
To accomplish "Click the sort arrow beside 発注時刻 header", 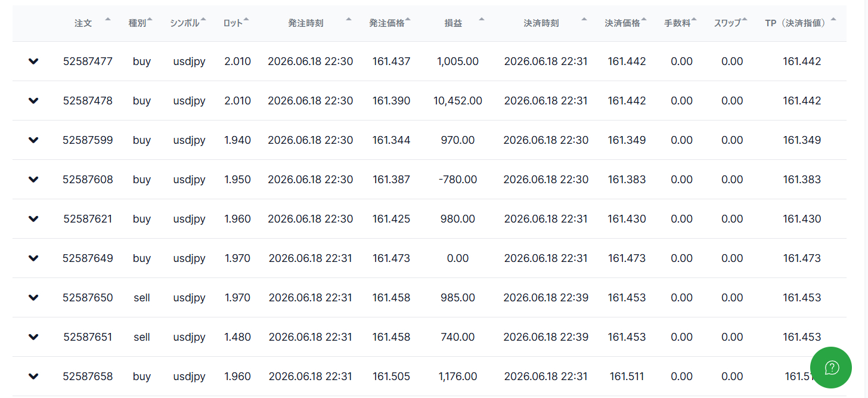I will click(349, 20).
